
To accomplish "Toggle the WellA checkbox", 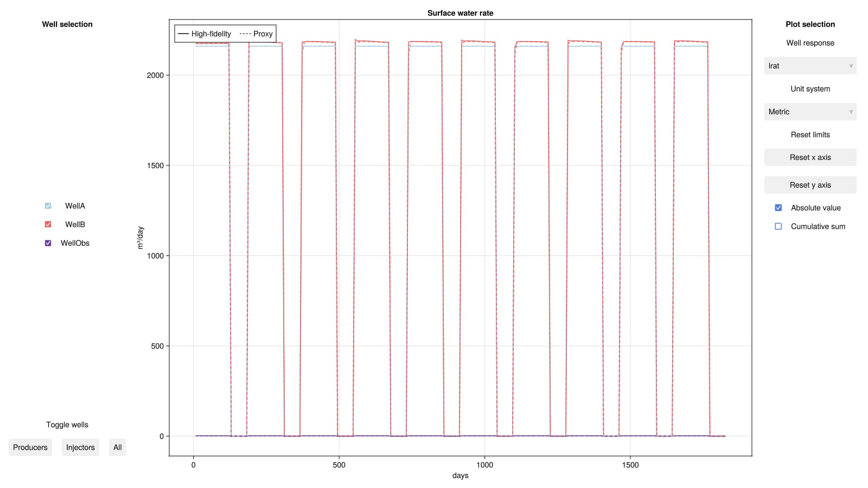I will pos(48,206).
